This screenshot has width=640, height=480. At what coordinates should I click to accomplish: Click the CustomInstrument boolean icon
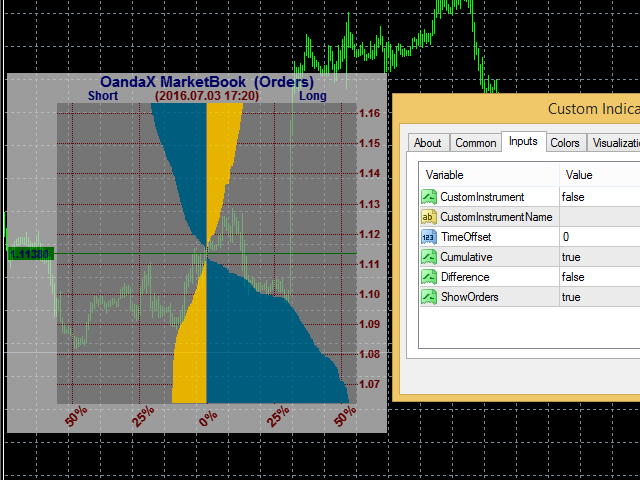click(x=429, y=197)
